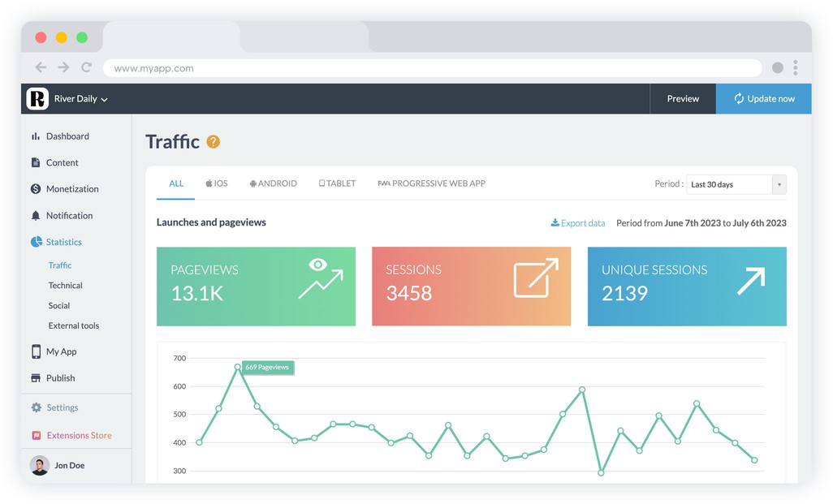This screenshot has height=504, width=833.
Task: Switch to the ANDROID tab
Action: click(x=273, y=183)
